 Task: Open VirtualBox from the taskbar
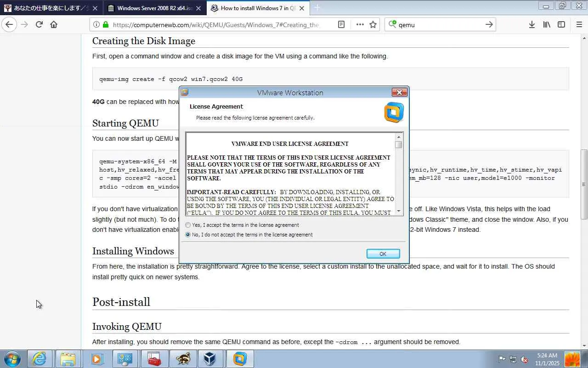tap(211, 359)
